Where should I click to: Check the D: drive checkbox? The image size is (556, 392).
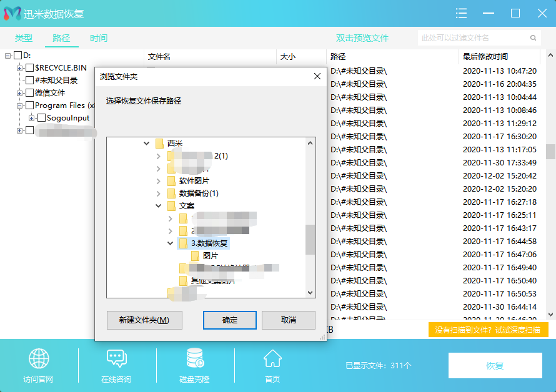click(16, 56)
